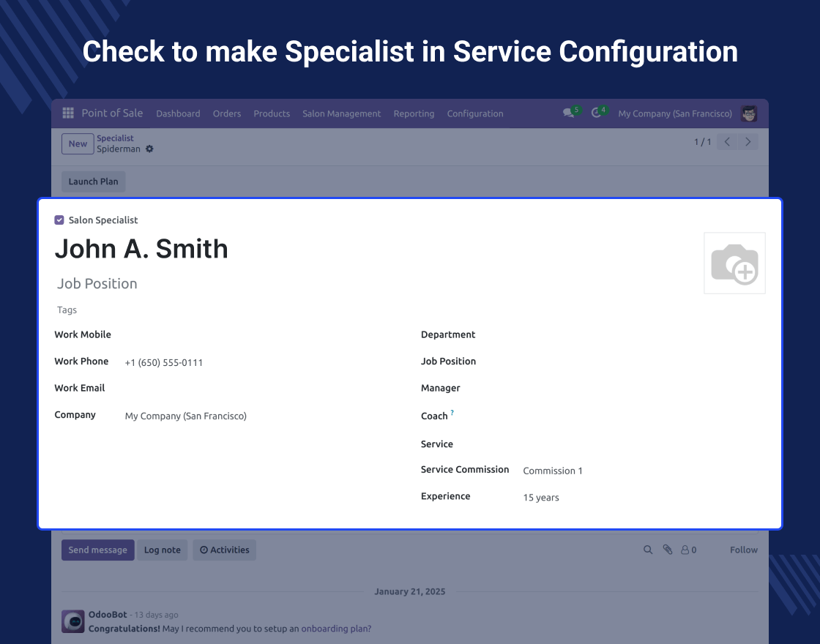Open the activities clock icon in navbar

point(596,113)
